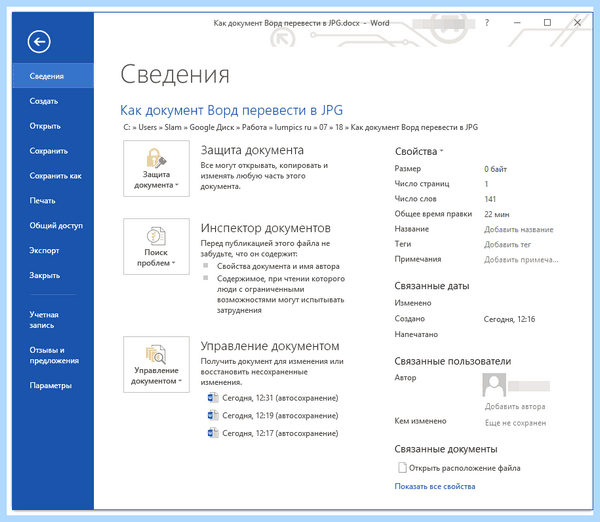The image size is (600, 522).
Task: Click the Добавить тег field
Action: pyautogui.click(x=507, y=244)
